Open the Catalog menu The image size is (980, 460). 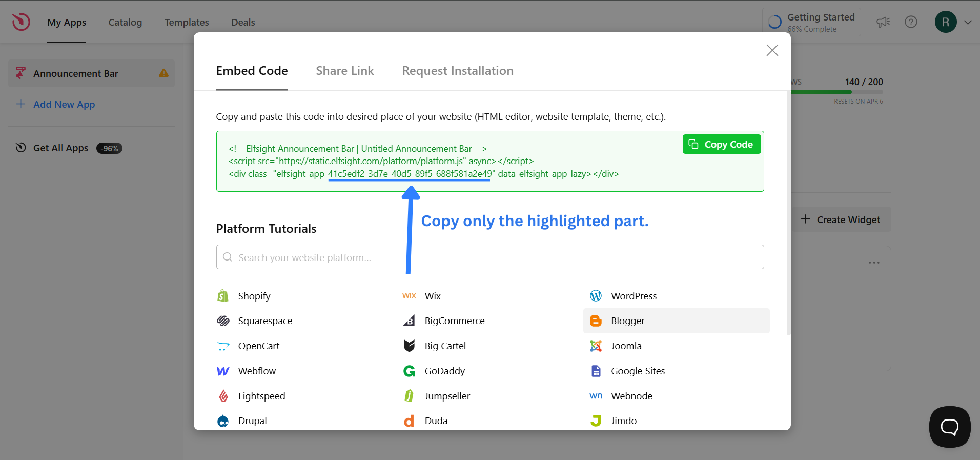125,23
